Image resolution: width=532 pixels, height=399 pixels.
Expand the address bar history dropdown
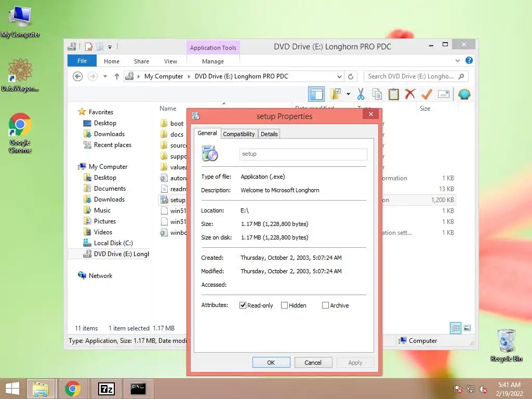(339, 77)
